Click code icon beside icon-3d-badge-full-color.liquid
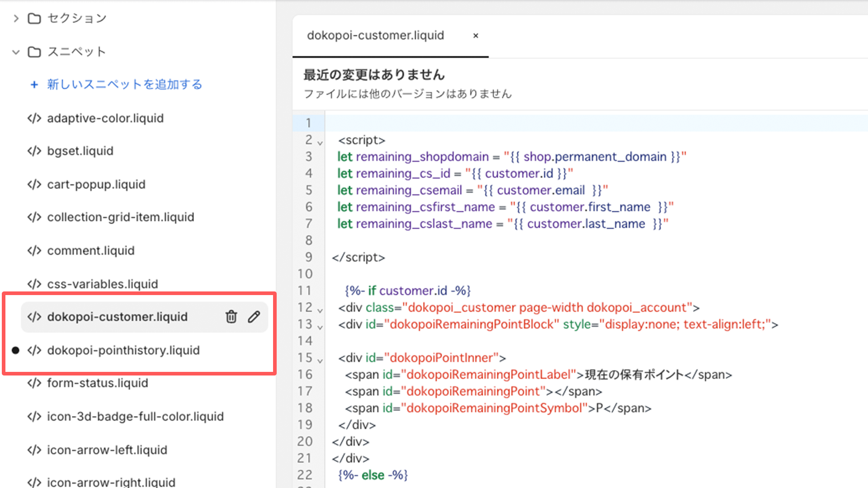 click(34, 417)
